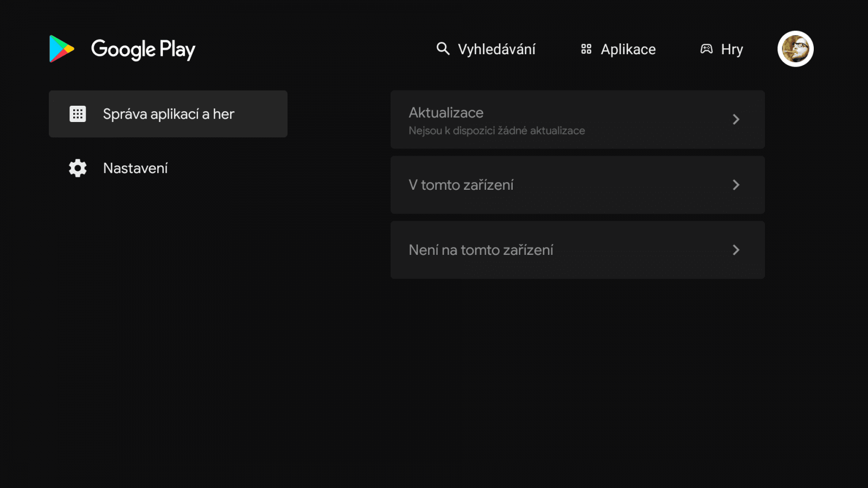This screenshot has width=868, height=488.
Task: Click the Google Play triangle logo
Action: [x=60, y=49]
